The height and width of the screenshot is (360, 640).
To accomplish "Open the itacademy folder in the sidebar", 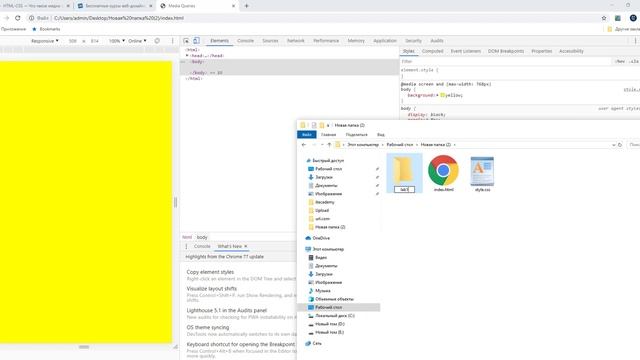I will point(324,202).
